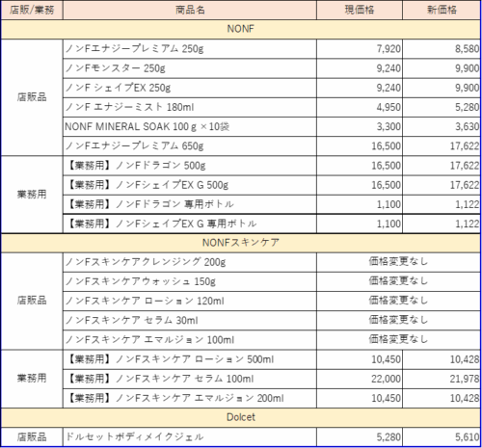The height and width of the screenshot is (448, 482).
Task: Select ノンFスキンケアクレンジング 200g cell
Action: pyautogui.click(x=190, y=262)
